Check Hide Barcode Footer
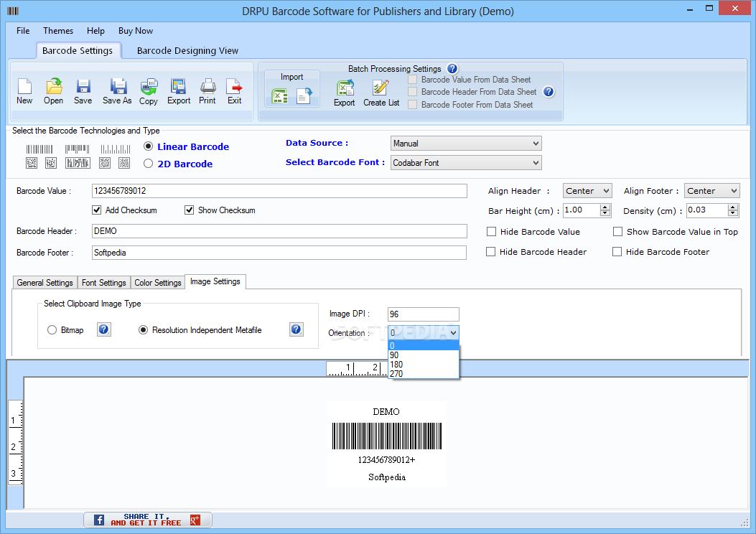The height and width of the screenshot is (534, 756). (617, 252)
